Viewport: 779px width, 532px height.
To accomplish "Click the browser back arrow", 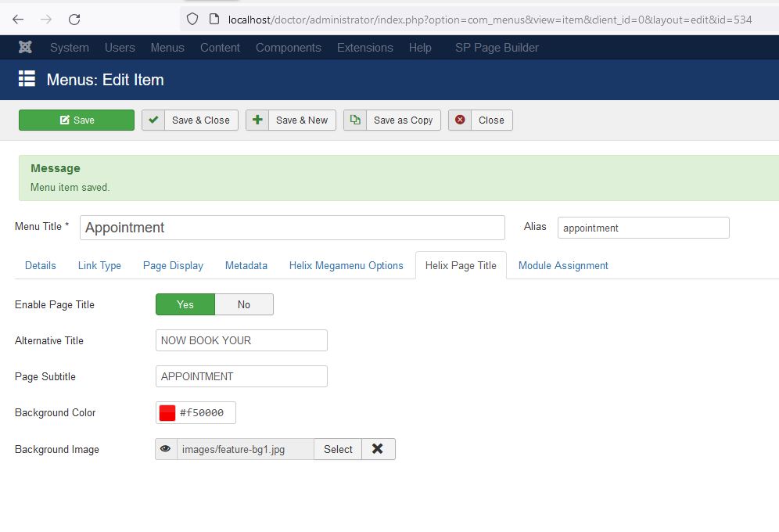I will pyautogui.click(x=18, y=20).
